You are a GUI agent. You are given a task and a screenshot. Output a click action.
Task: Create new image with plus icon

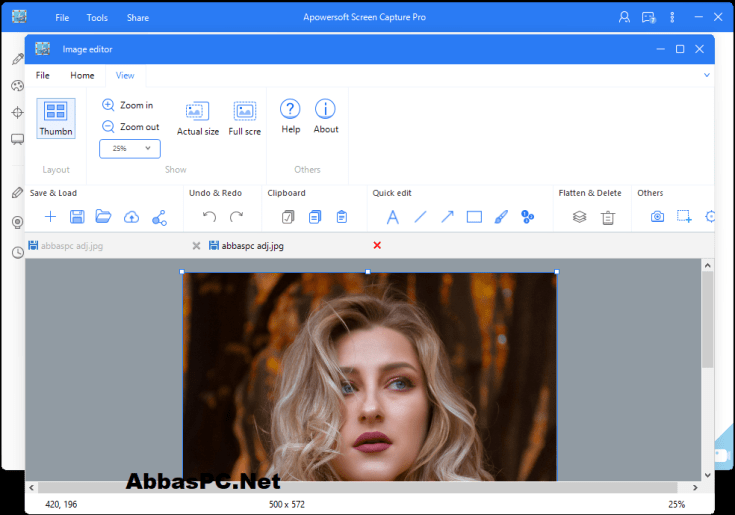(50, 216)
